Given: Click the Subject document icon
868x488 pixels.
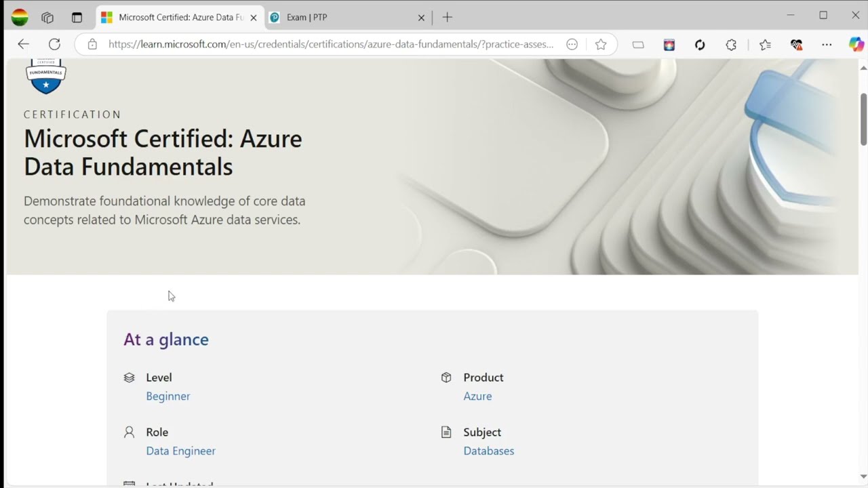Looking at the screenshot, I should click(446, 432).
